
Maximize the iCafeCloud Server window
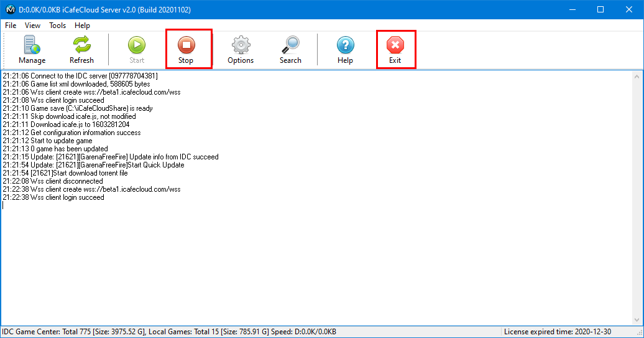pos(600,9)
